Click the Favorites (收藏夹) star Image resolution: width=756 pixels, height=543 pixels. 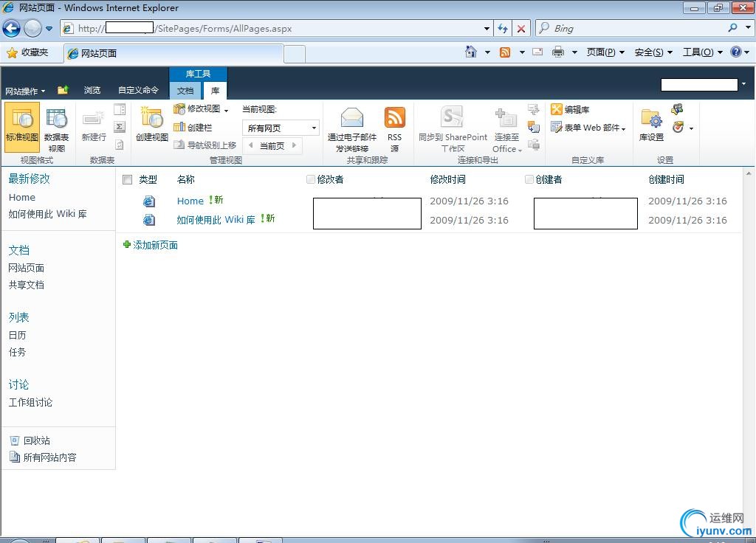[12, 52]
